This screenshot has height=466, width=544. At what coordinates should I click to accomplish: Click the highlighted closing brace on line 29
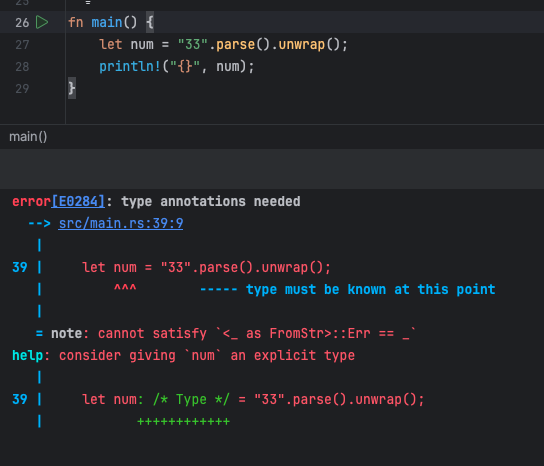point(72,88)
